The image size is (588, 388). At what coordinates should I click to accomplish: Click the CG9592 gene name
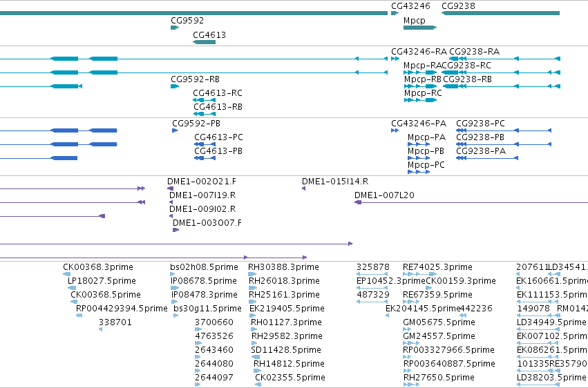click(x=187, y=20)
